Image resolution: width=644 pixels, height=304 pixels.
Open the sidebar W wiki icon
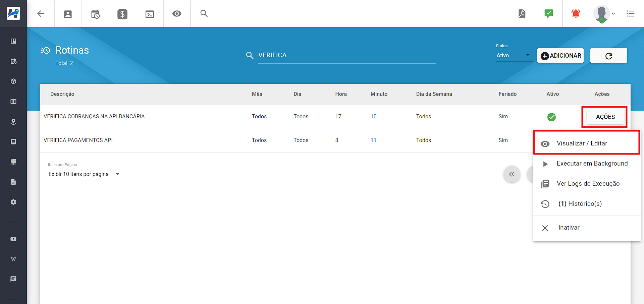[13, 259]
